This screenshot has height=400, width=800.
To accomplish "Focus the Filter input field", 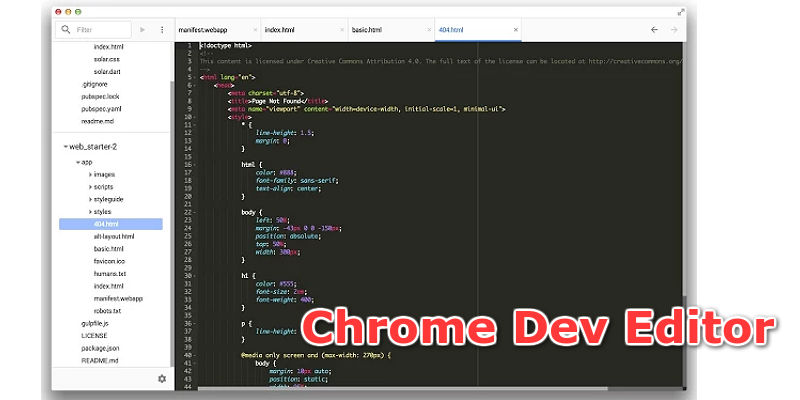I will (x=93, y=30).
